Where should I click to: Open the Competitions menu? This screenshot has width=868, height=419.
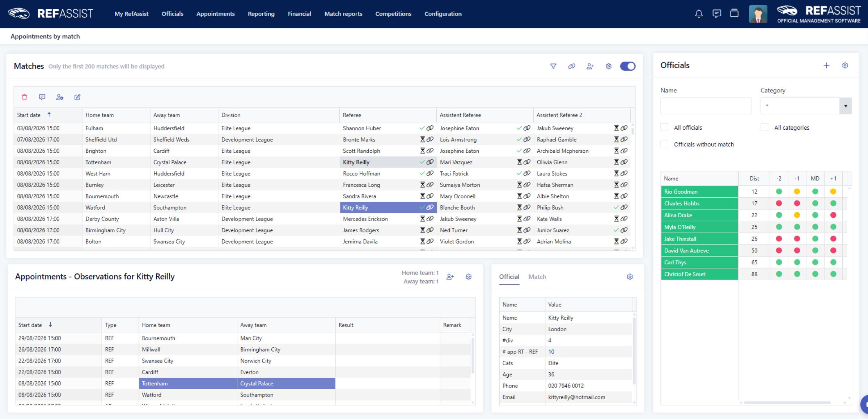[393, 14]
